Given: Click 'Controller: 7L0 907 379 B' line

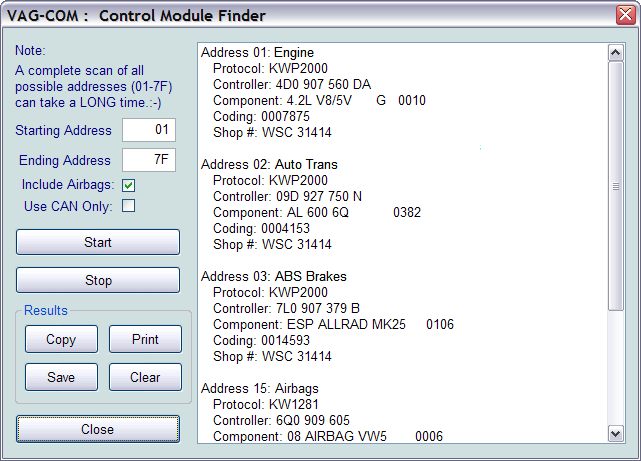Looking at the screenshot, I should (287, 309).
